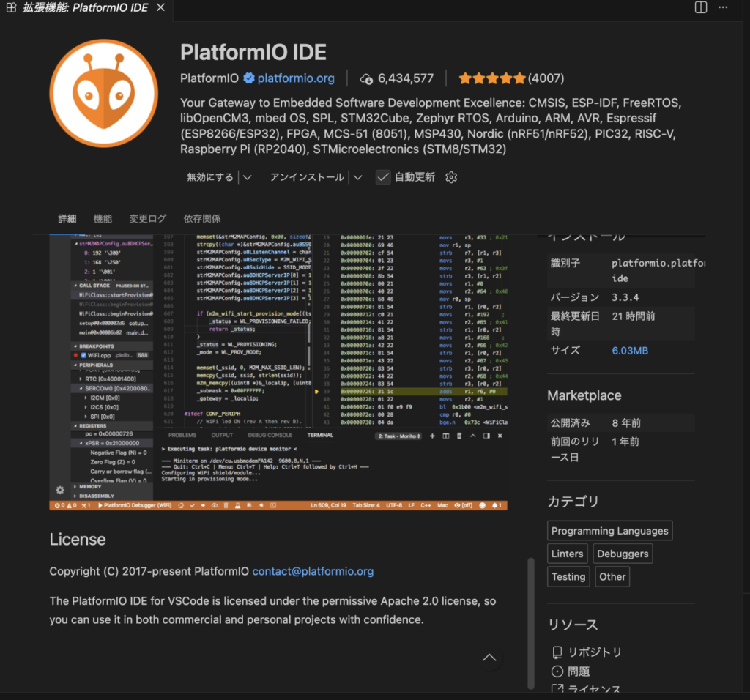Expand the dropdown arrow beside アンインストール
The height and width of the screenshot is (700, 750).
coord(357,177)
